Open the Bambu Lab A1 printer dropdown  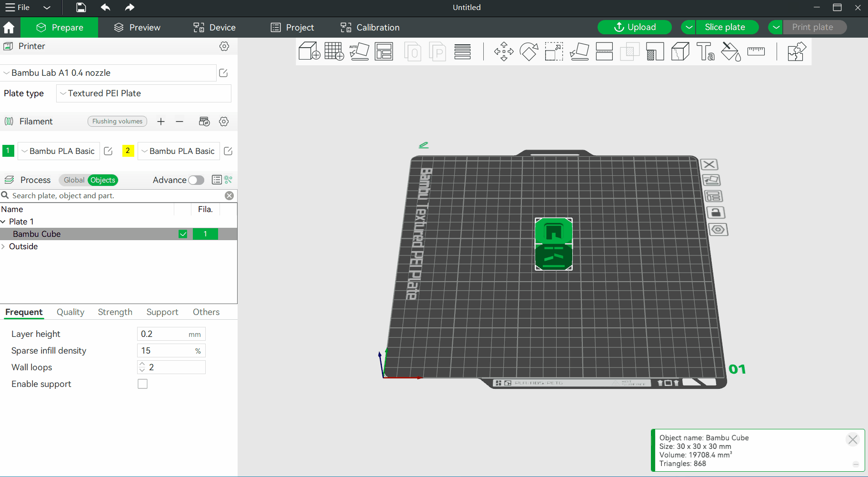coord(109,73)
